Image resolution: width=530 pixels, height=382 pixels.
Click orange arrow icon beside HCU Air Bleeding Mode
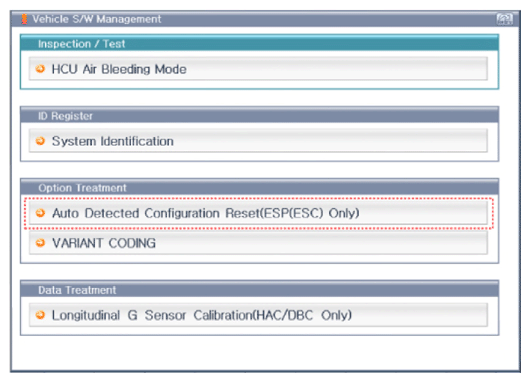[40, 69]
